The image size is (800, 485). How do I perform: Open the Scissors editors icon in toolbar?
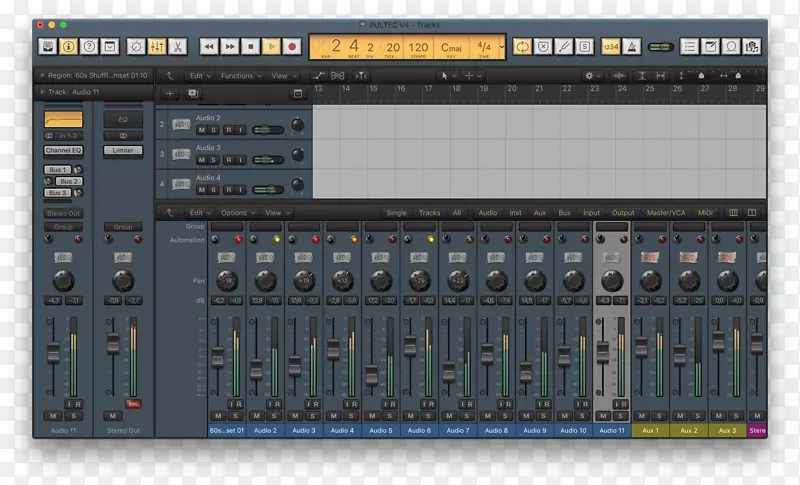(x=177, y=46)
